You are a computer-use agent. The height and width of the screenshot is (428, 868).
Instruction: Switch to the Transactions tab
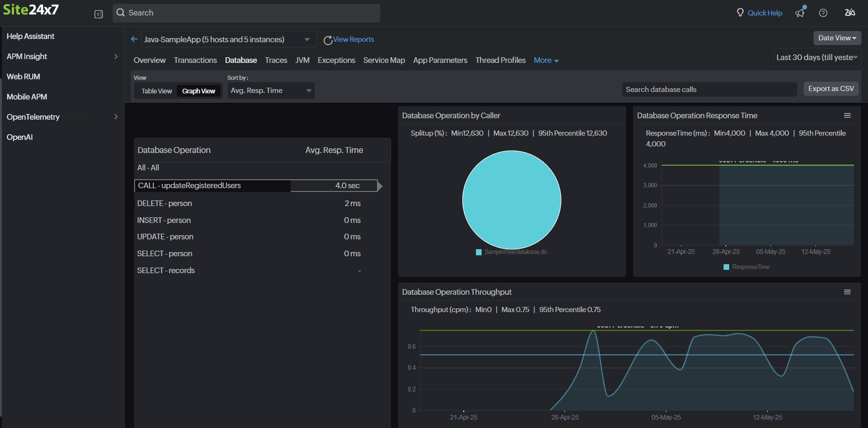pos(195,60)
